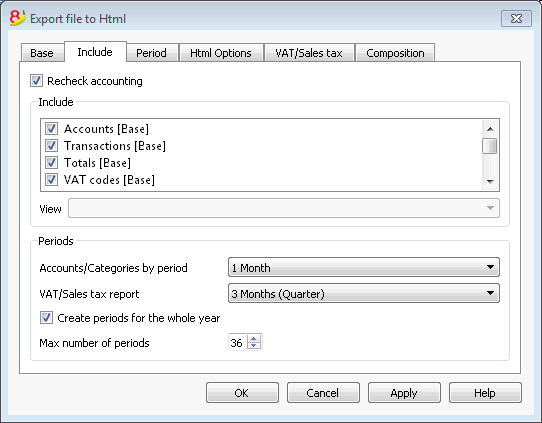
Task: Switch to the Html Options tab
Action: (x=221, y=53)
